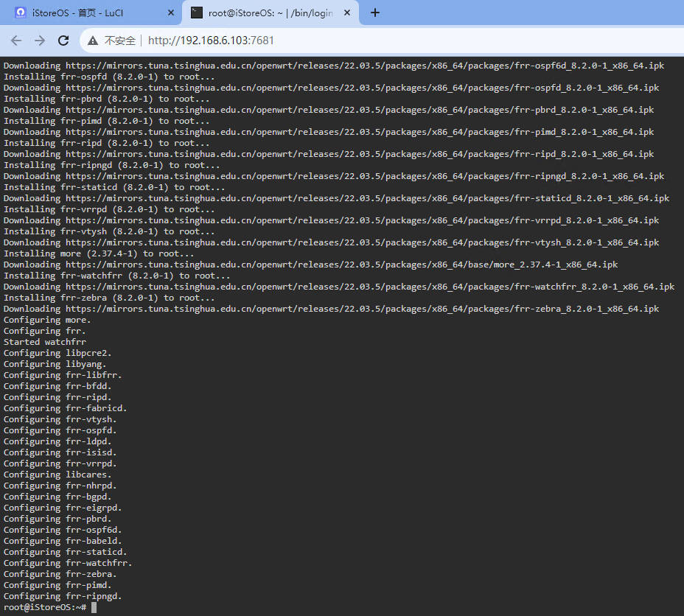Click the 'Configuring libcares.' line
The image size is (684, 616).
pyautogui.click(x=57, y=475)
